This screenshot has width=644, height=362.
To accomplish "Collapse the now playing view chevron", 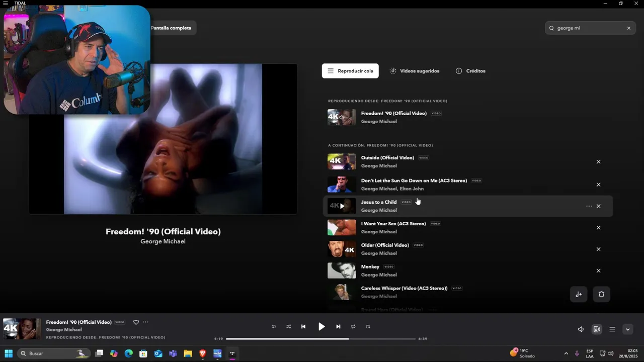I will (627, 329).
